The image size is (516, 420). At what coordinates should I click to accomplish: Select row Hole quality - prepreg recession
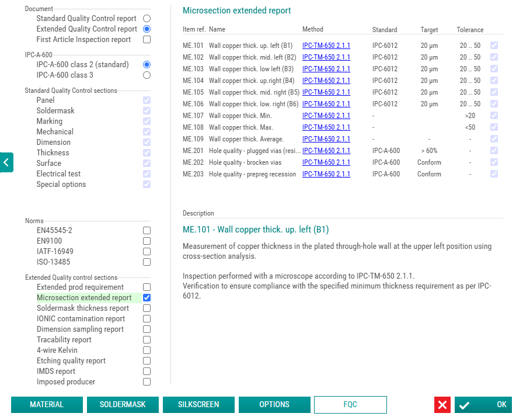pyautogui.click(x=252, y=174)
